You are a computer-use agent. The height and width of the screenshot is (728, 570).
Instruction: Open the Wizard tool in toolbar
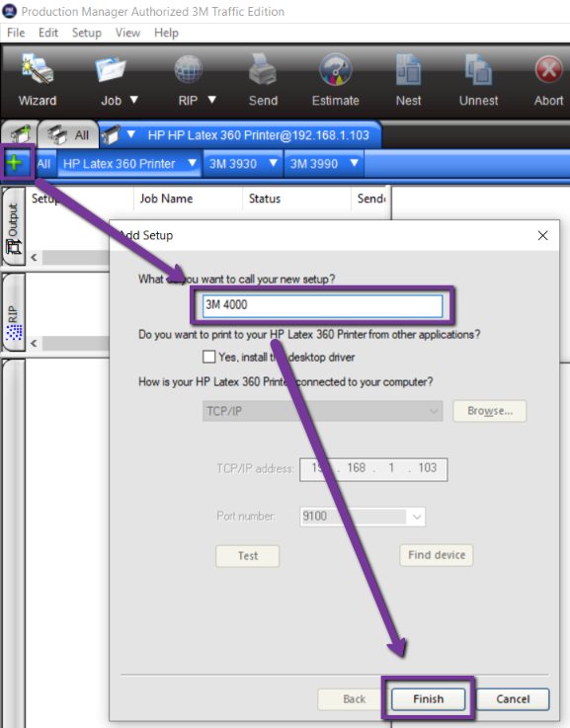(38, 70)
